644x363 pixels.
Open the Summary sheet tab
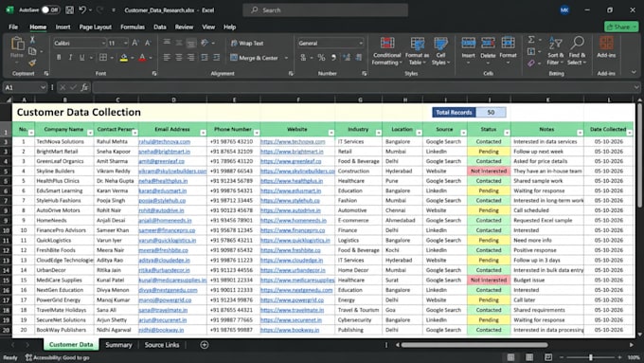[x=118, y=345]
